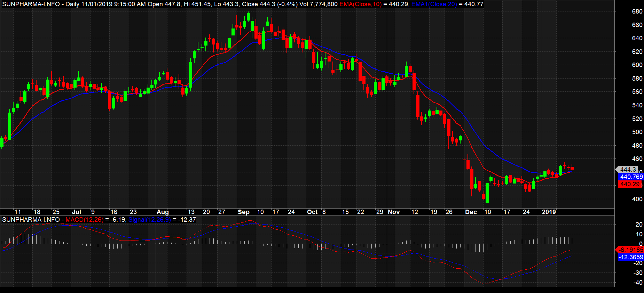Click the 620 price-axis label

(637, 52)
